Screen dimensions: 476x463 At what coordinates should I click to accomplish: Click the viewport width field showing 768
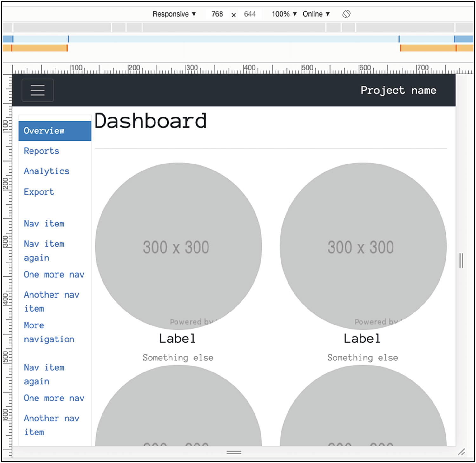pyautogui.click(x=217, y=14)
